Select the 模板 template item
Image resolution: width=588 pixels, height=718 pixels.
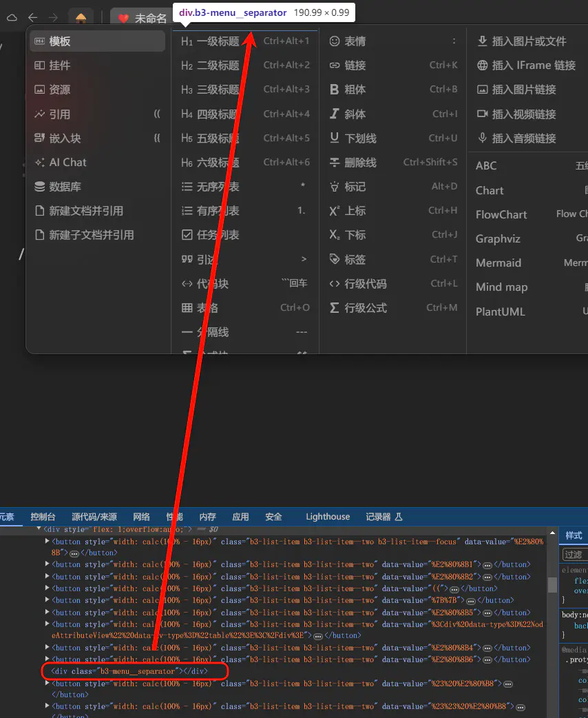pyautogui.click(x=98, y=41)
